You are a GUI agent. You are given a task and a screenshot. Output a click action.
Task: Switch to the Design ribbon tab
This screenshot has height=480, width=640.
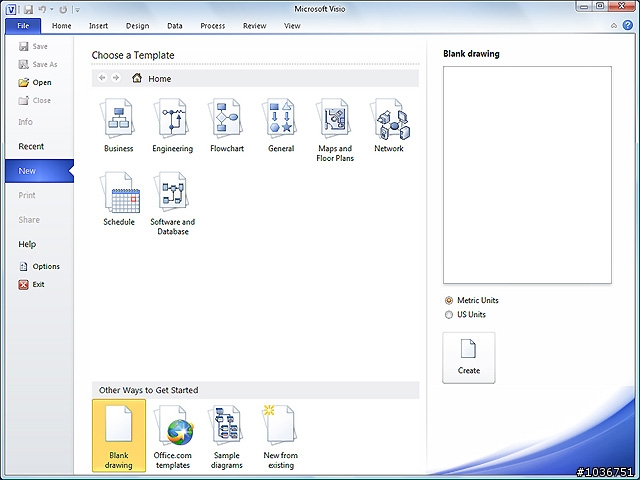point(137,26)
